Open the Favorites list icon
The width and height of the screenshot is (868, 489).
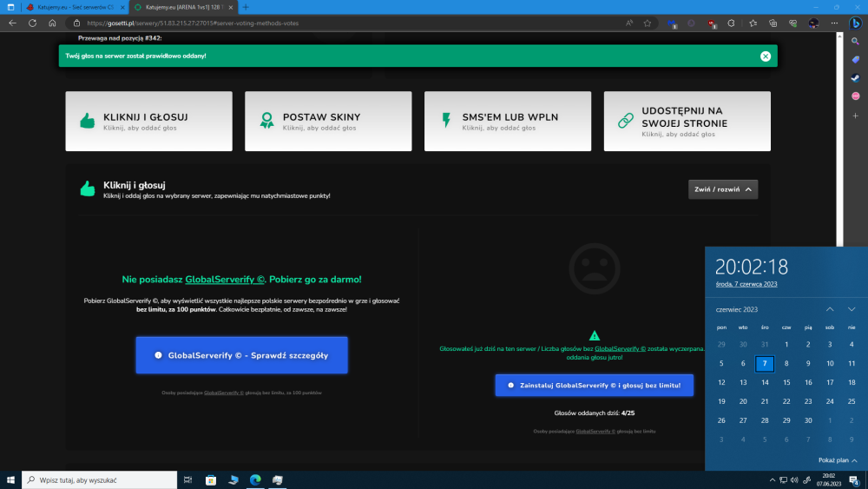coord(753,23)
